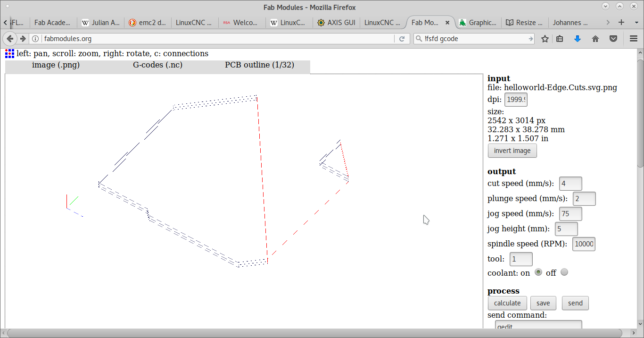List all tabs dropdown arrow
Screen dimensions: 644x338
coord(635,22)
